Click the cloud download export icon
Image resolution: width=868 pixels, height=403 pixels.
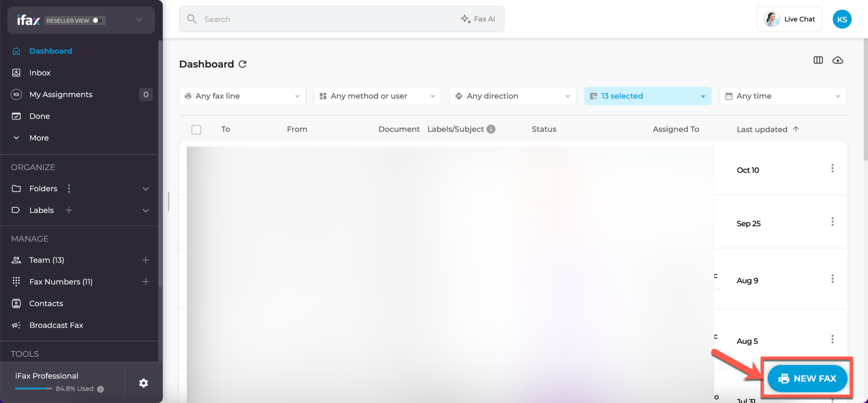coord(837,60)
